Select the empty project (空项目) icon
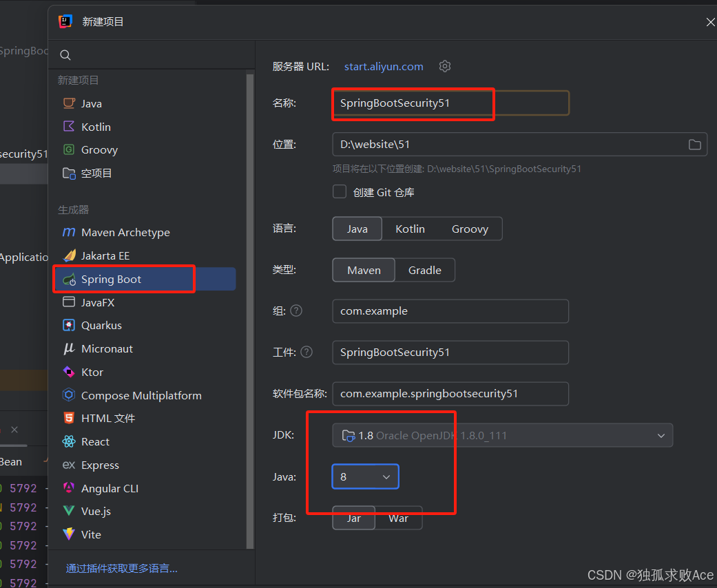Image resolution: width=717 pixels, height=588 pixels. [69, 173]
